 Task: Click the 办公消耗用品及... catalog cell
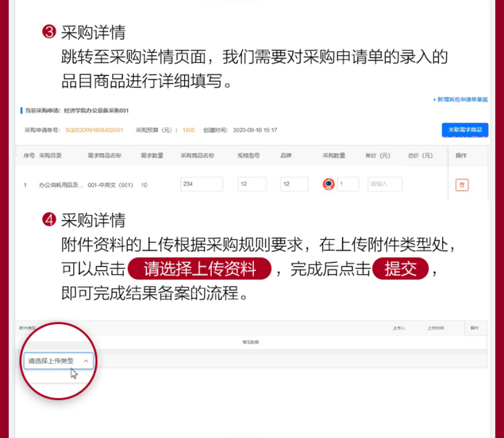(61, 185)
